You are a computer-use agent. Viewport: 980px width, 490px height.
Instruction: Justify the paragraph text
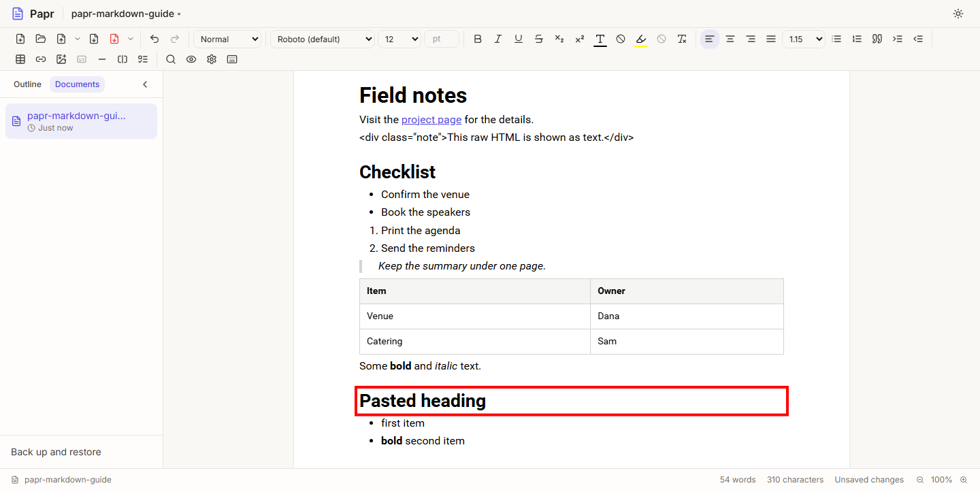pos(771,39)
